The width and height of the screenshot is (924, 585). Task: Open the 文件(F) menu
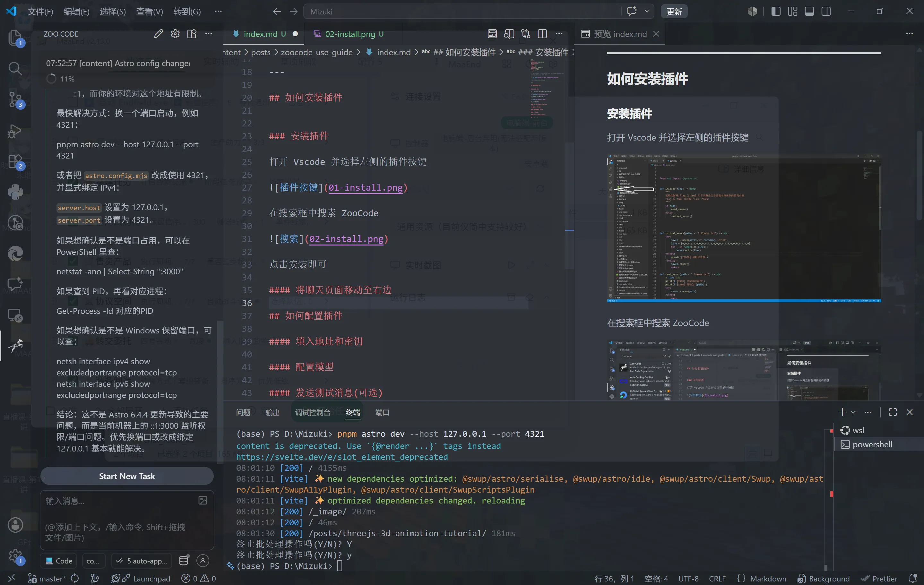tap(40, 12)
